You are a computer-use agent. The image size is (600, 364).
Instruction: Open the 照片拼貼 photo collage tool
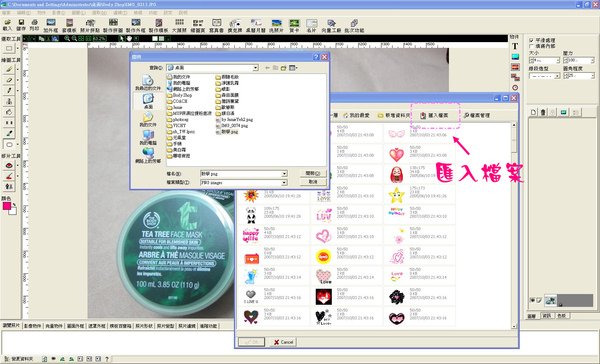pos(90,25)
